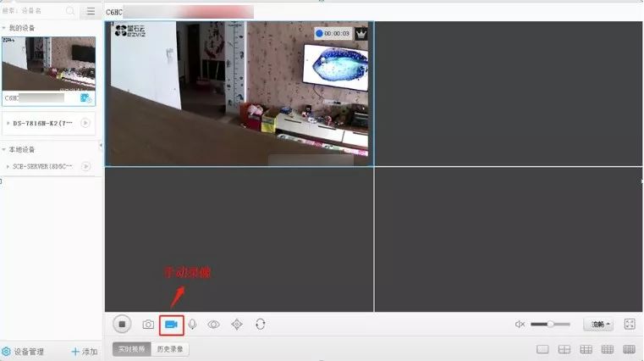Open 设备管理 device management
The height and width of the screenshot is (361, 644).
(24, 351)
